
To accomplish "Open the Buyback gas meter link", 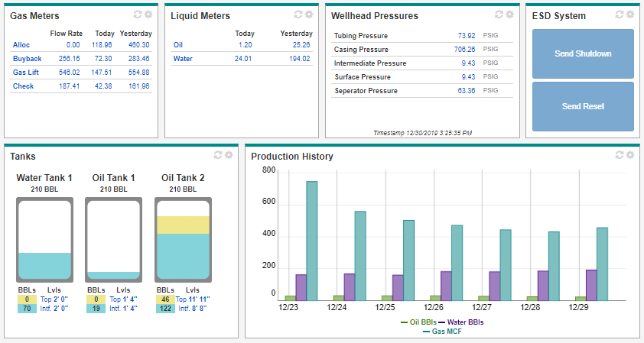I will pyautogui.click(x=27, y=59).
